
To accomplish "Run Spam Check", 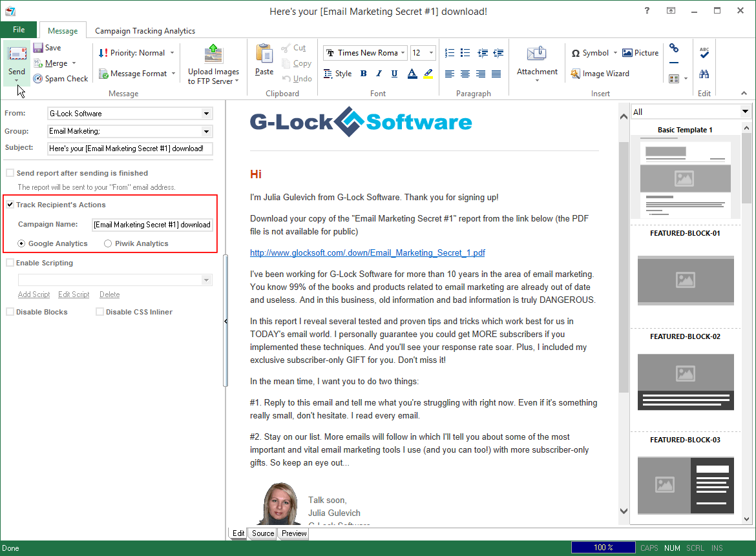I will pyautogui.click(x=61, y=79).
